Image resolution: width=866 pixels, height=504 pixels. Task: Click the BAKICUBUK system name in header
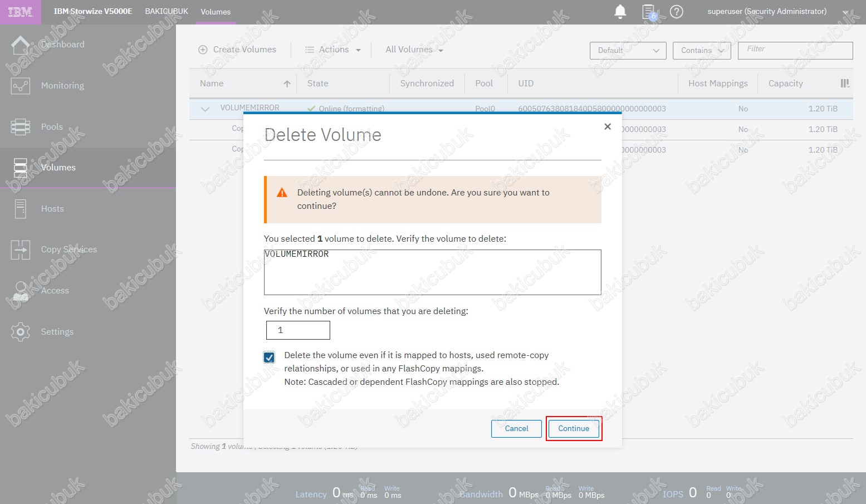[167, 11]
